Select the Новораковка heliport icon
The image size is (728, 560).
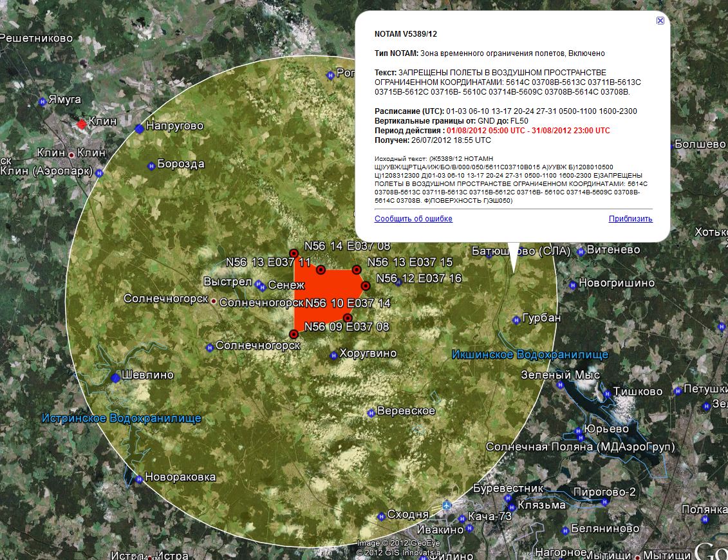[138, 478]
